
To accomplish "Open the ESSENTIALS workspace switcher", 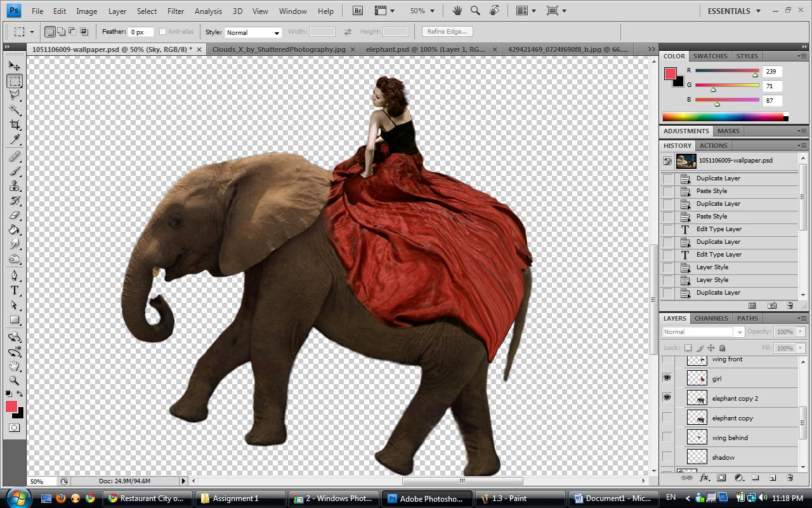I will click(733, 11).
